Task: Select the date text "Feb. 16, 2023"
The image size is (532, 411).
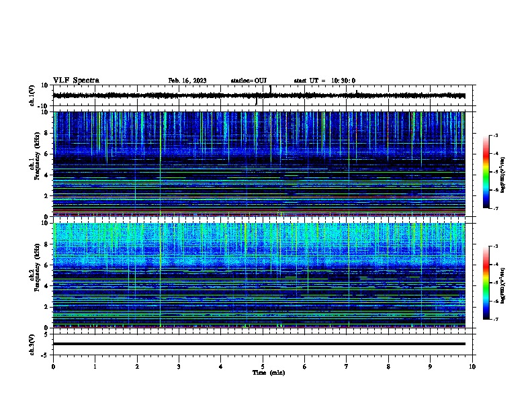Action: [187, 81]
